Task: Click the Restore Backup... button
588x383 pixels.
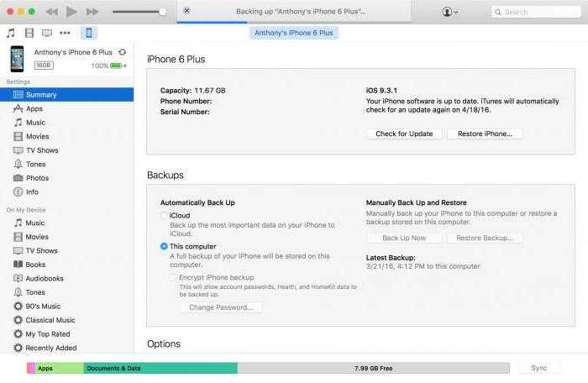Action: pos(485,239)
